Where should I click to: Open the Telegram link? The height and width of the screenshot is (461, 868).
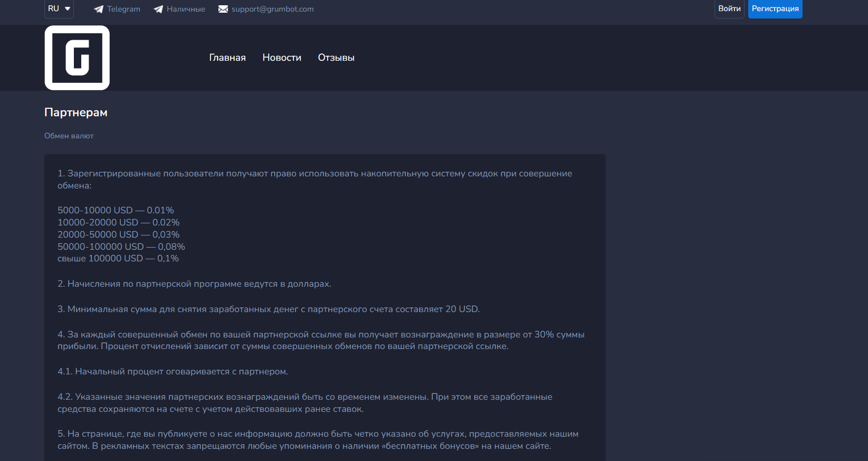click(x=123, y=9)
